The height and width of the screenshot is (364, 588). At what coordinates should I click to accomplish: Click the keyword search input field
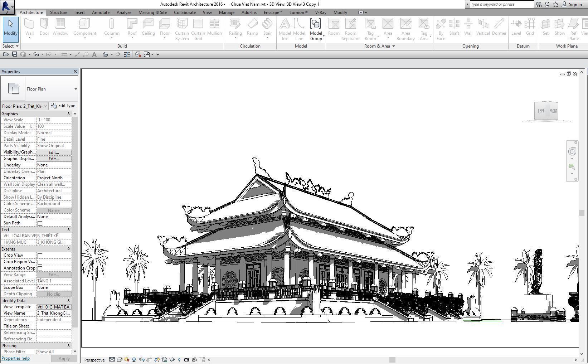coord(501,4)
